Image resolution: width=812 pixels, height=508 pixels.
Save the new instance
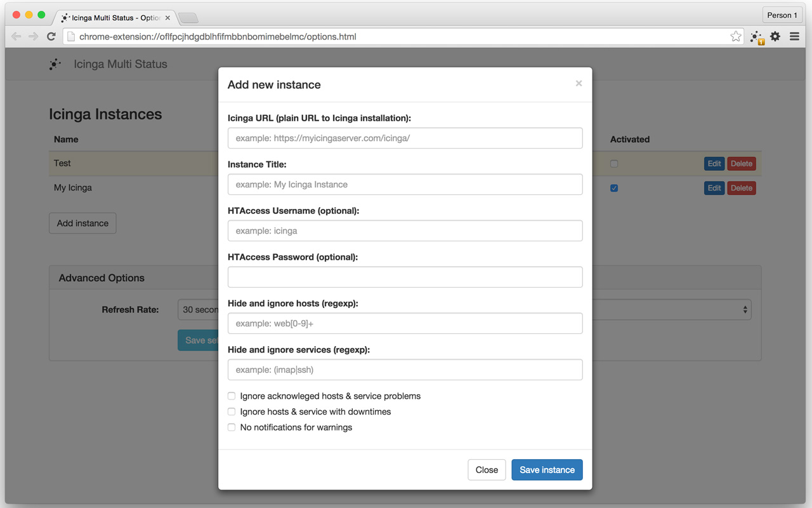[x=547, y=470]
